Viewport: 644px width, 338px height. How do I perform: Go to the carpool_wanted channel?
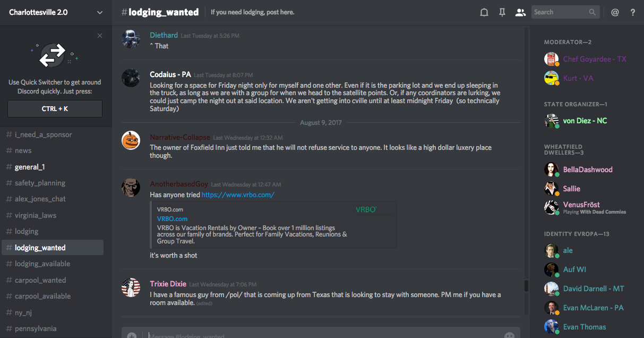click(x=40, y=280)
